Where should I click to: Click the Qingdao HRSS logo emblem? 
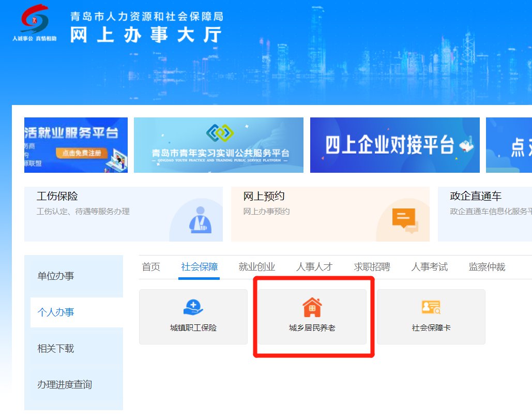(x=35, y=18)
